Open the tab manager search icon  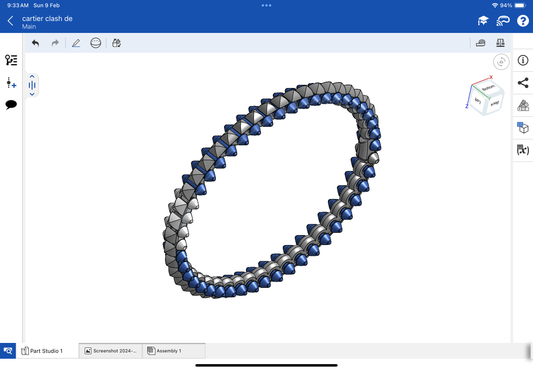pos(8,351)
